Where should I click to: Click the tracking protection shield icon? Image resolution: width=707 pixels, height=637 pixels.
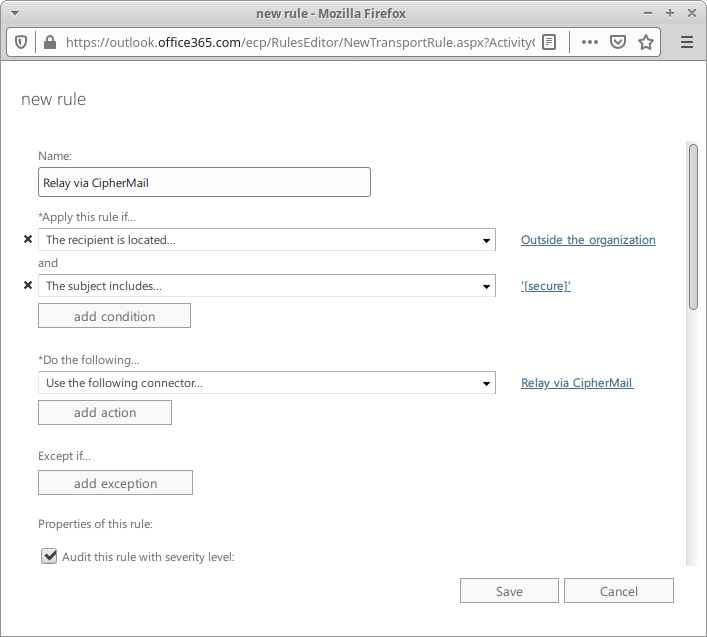coord(21,42)
